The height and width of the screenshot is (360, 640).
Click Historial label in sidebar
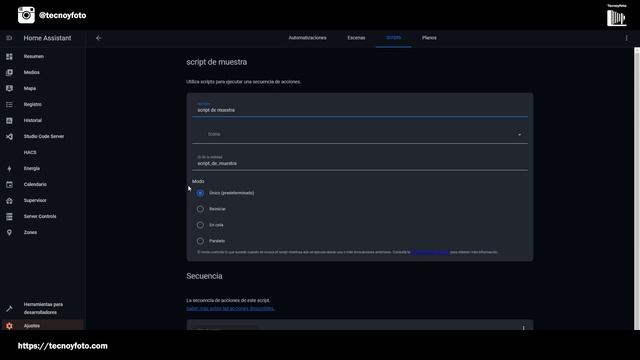(33, 120)
